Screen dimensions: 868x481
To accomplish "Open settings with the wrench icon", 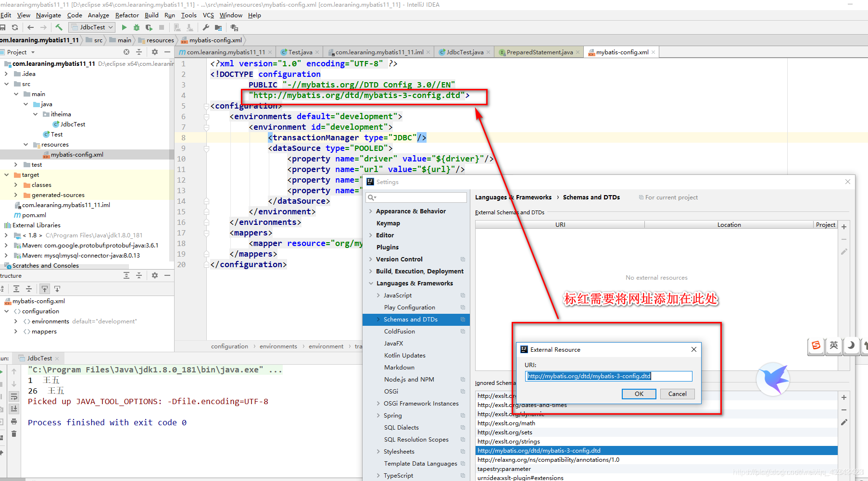I will click(x=206, y=27).
